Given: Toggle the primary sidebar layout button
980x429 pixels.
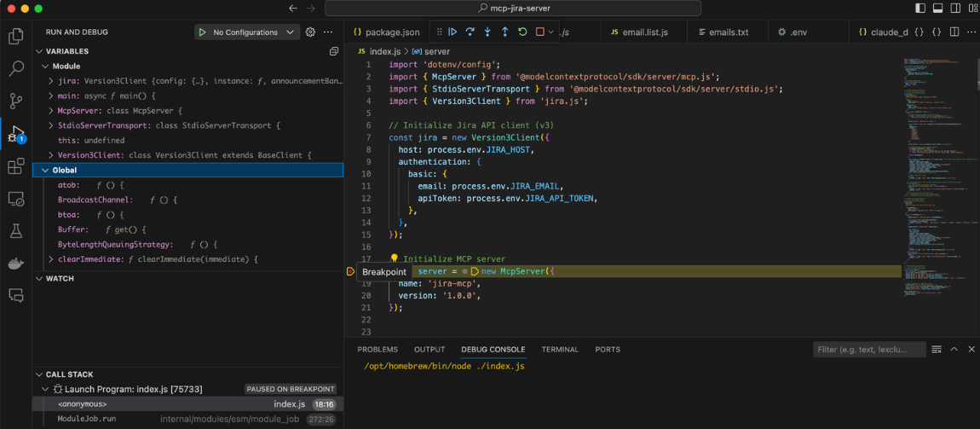Looking at the screenshot, I should 920,9.
